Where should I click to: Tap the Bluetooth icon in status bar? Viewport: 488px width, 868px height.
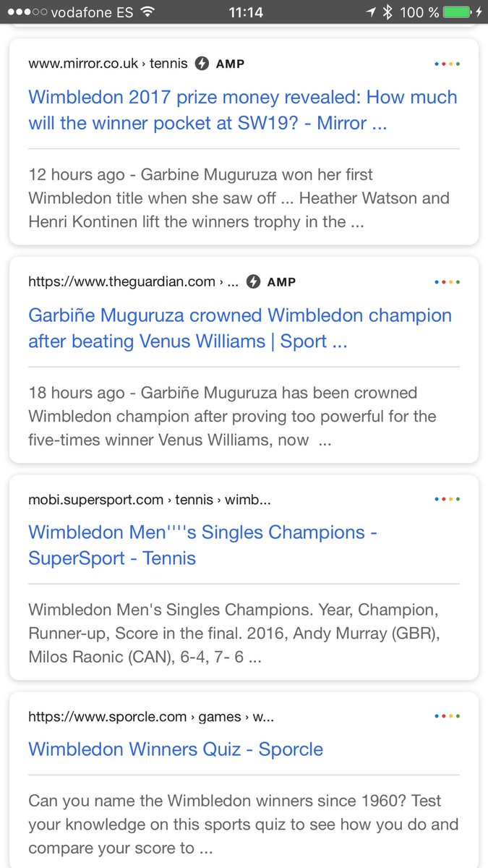pos(388,12)
